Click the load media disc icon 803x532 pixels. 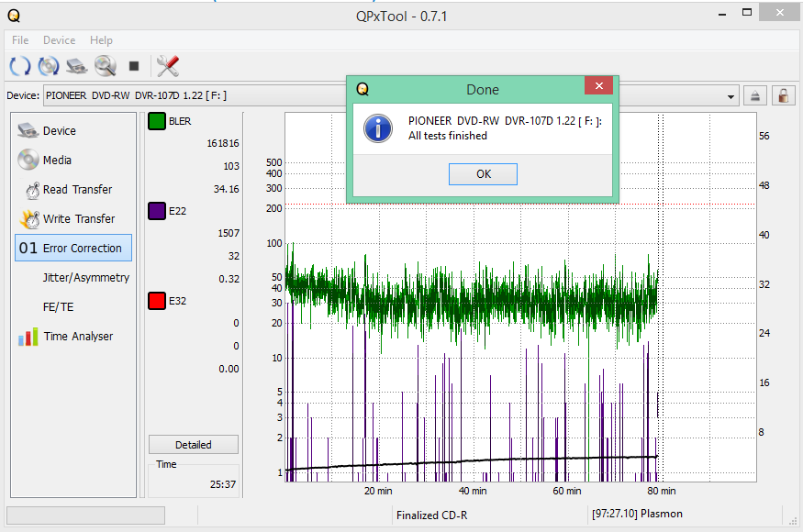[49, 66]
